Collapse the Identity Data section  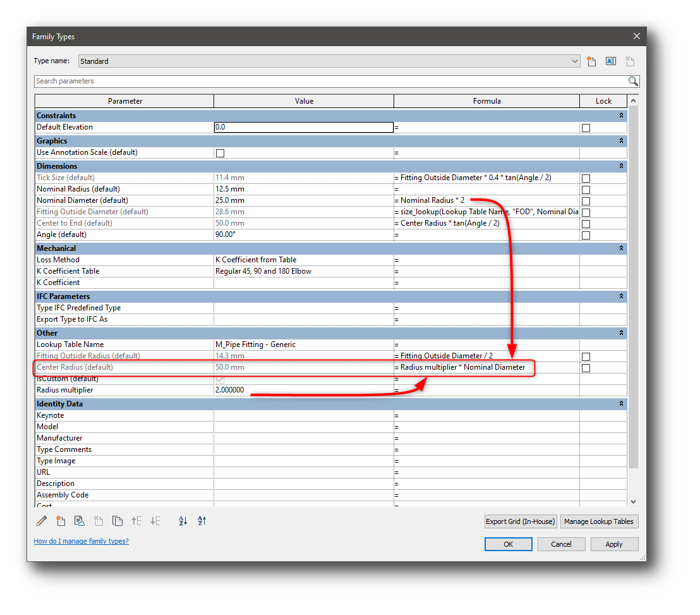[x=621, y=403]
